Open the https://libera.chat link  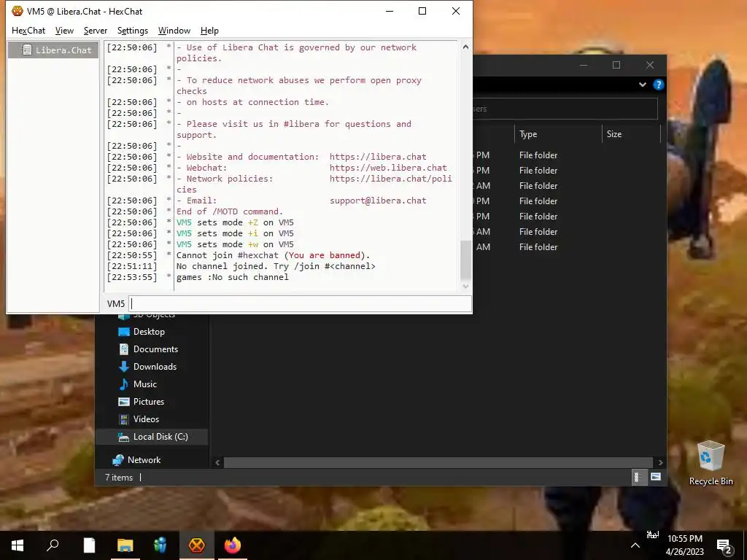tap(378, 157)
